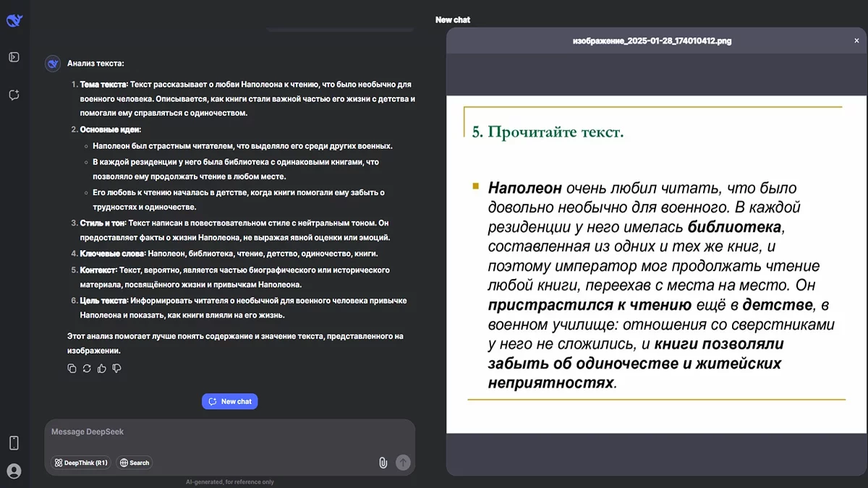The height and width of the screenshot is (488, 868).
Task: Open the mobile app phone icon
Action: pos(14,442)
